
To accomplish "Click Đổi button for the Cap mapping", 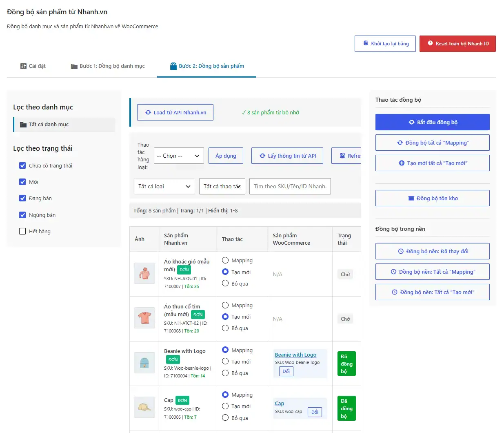I will point(315,412).
